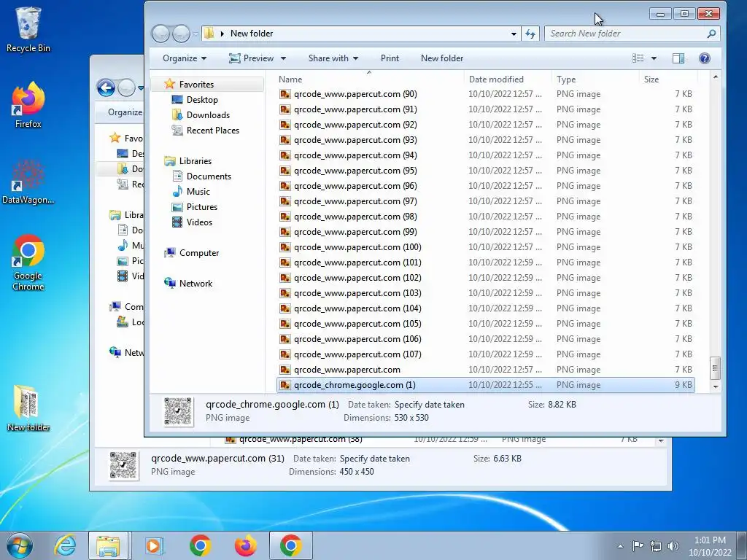Screen dimensions: 747x560
Task: Open the Action Center flag icon
Action: tap(638, 545)
